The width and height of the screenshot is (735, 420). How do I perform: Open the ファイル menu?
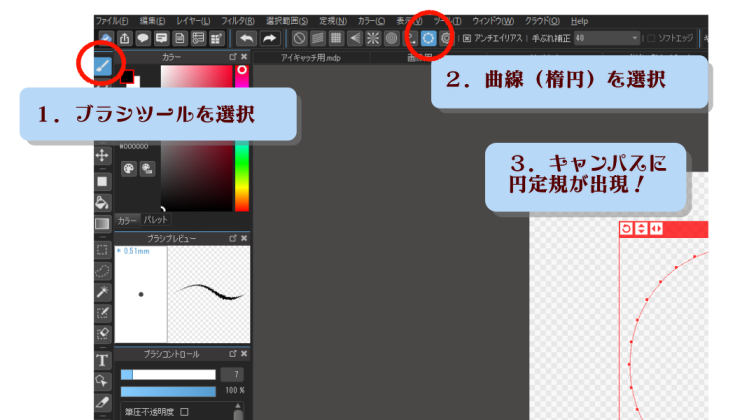(112, 21)
